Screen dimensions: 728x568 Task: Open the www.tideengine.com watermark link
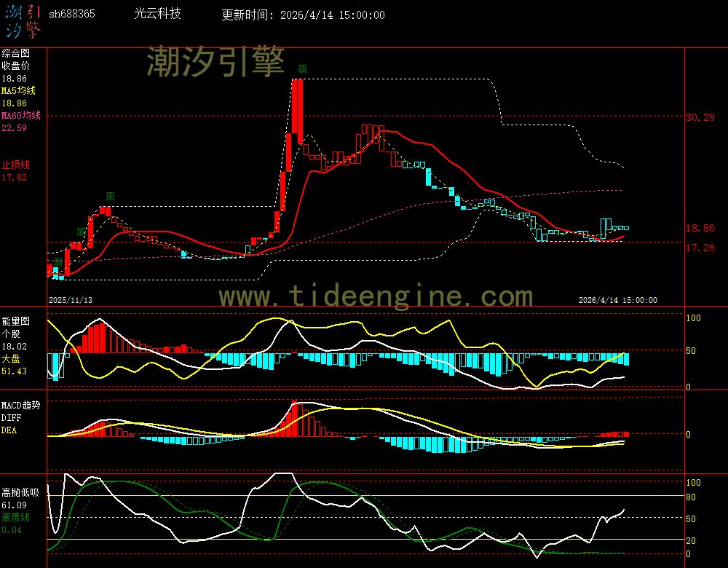coord(376,296)
